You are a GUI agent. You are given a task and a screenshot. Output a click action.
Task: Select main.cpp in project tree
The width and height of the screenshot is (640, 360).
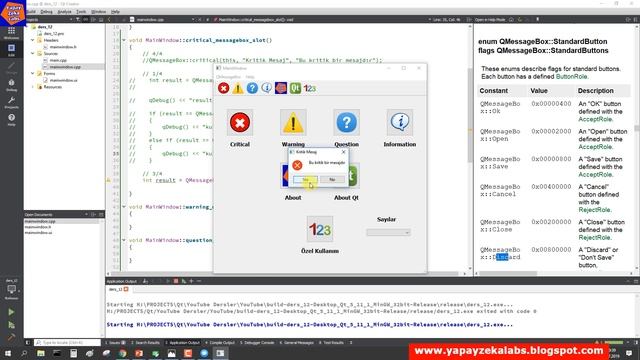pyautogui.click(x=58, y=60)
